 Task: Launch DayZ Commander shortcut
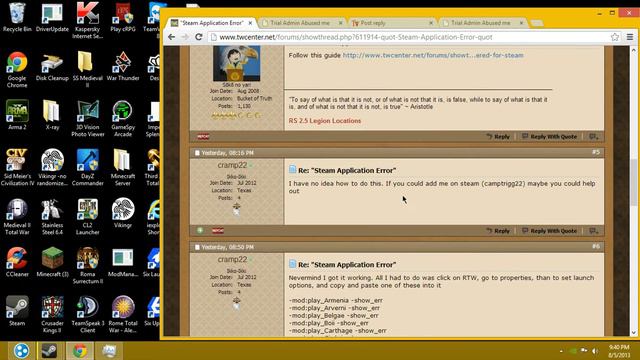(x=87, y=167)
